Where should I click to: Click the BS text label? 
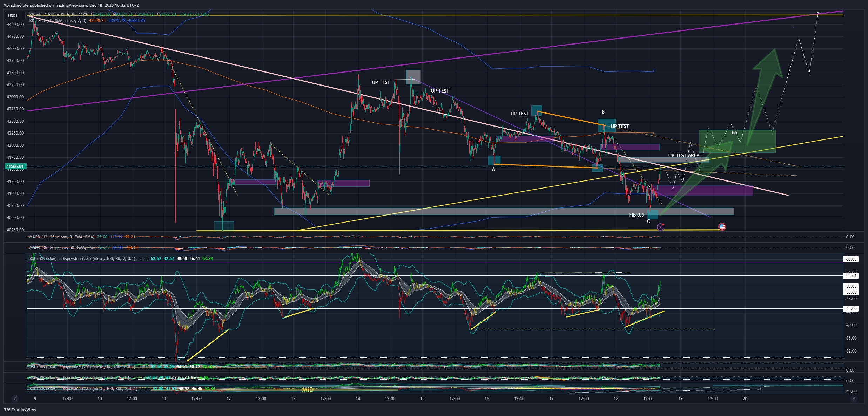pyautogui.click(x=734, y=133)
